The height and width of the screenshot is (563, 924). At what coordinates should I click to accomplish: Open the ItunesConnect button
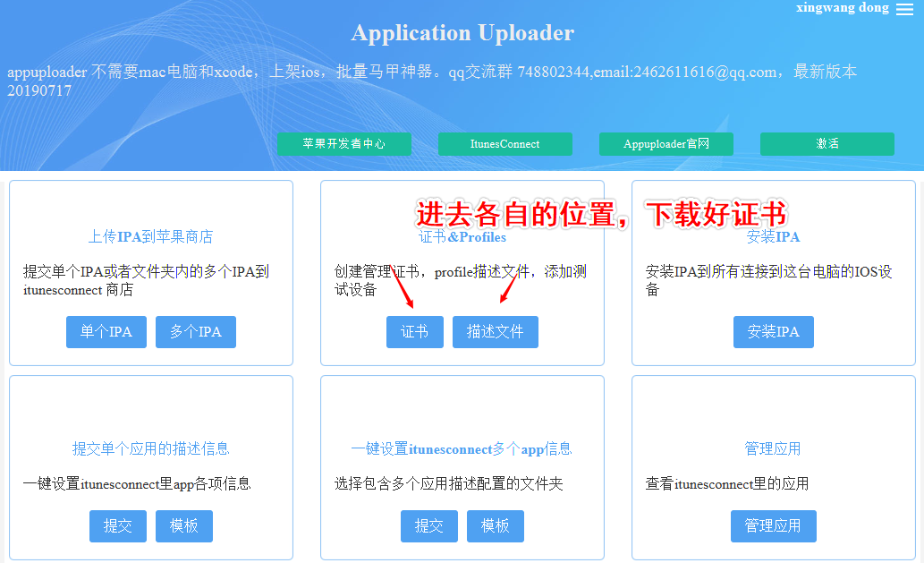[x=505, y=144]
